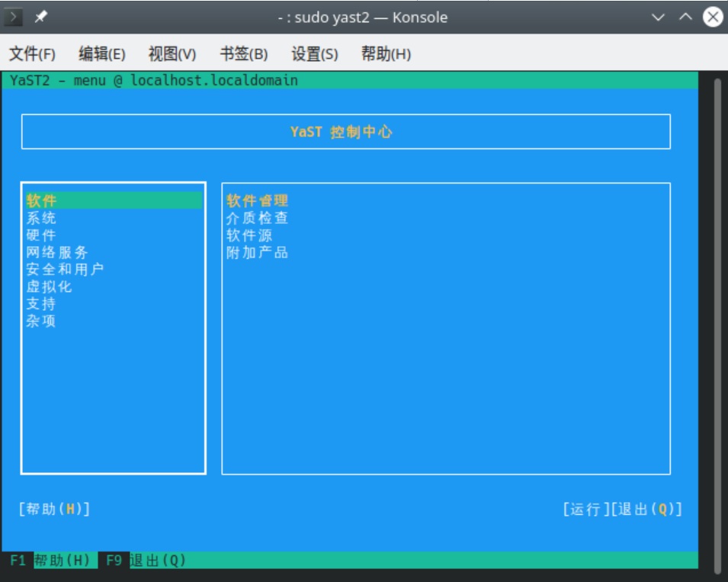Select the 硬件 category
This screenshot has width=728, height=582.
tap(41, 235)
